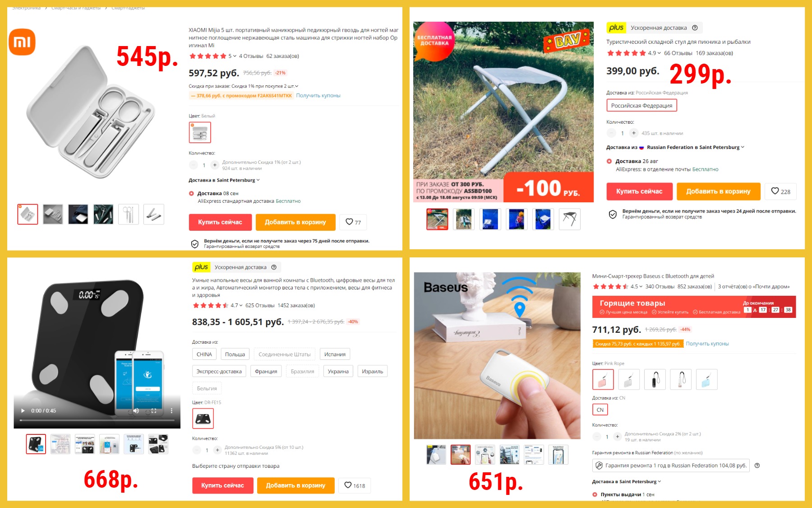Viewport: 812px width, 508px height.
Task: Open video options three-dot menu
Action: [x=171, y=410]
